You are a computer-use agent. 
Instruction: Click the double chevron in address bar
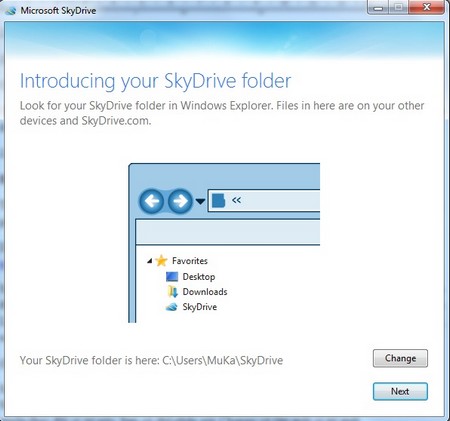236,200
